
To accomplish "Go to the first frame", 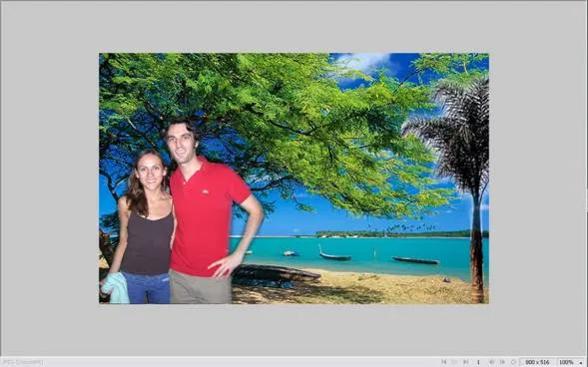I will [x=443, y=362].
